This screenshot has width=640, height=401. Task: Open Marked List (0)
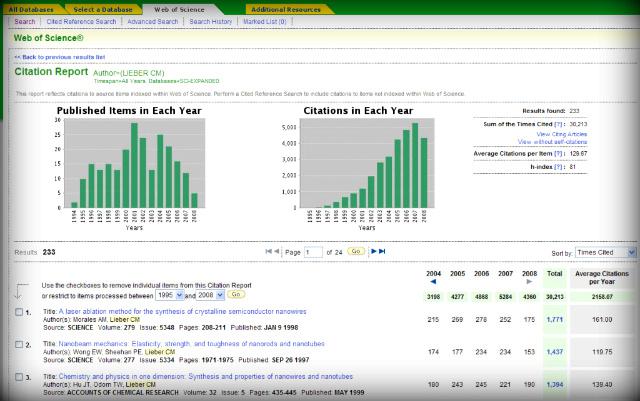265,22
